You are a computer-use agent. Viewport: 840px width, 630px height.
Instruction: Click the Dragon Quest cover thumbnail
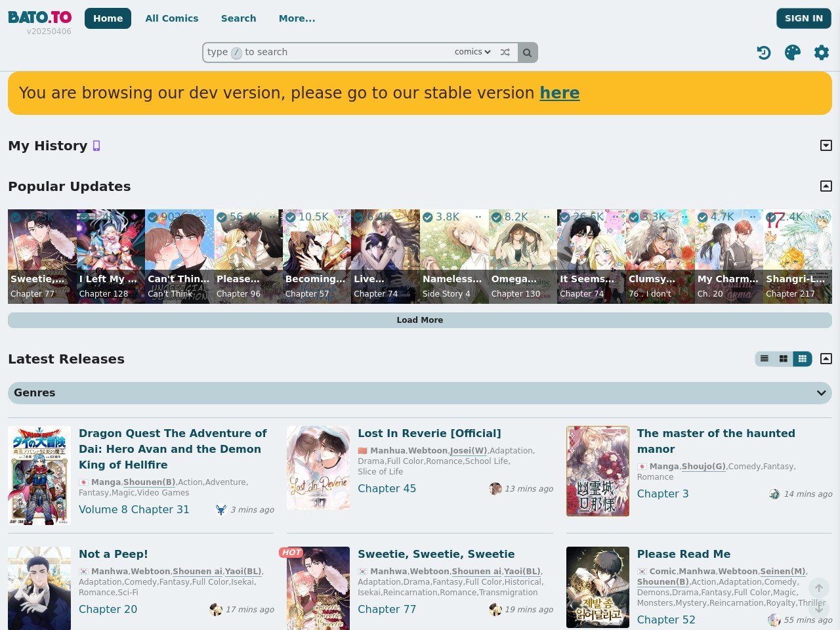(39, 476)
